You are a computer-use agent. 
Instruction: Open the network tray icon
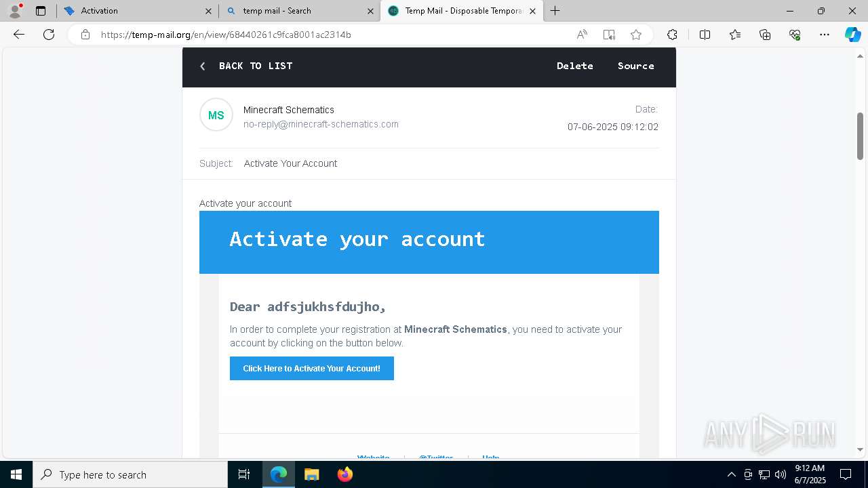(764, 474)
